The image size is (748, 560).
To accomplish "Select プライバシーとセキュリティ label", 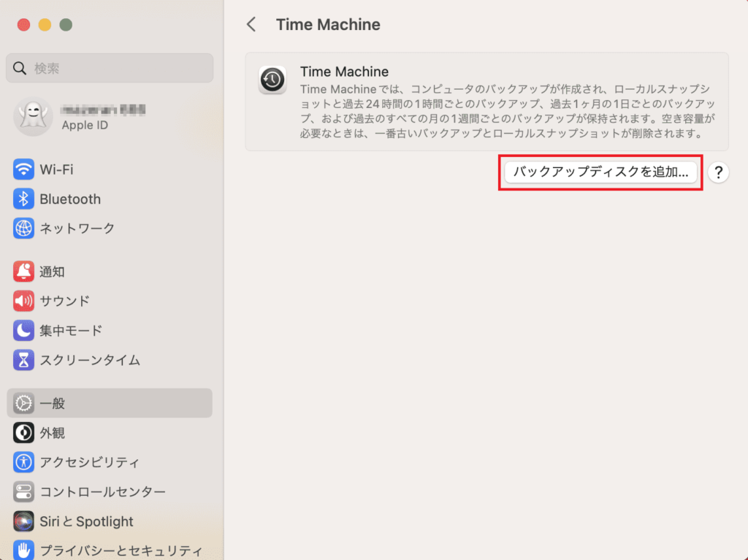I will coord(121,551).
